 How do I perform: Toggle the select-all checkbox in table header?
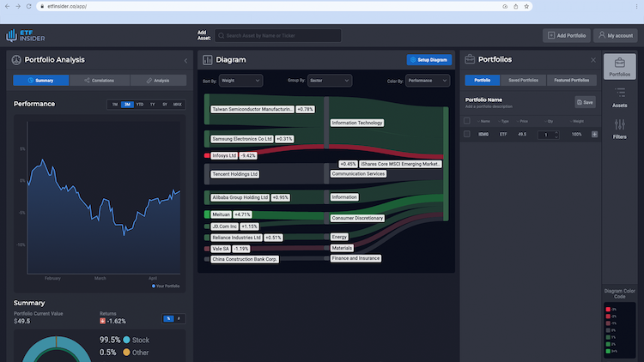click(467, 121)
